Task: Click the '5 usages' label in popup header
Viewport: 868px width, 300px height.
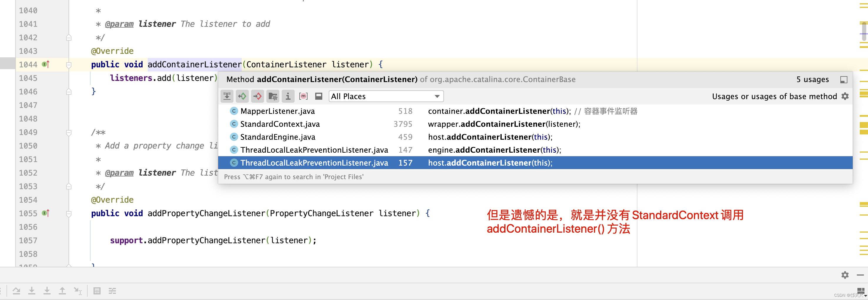Action: [812, 79]
